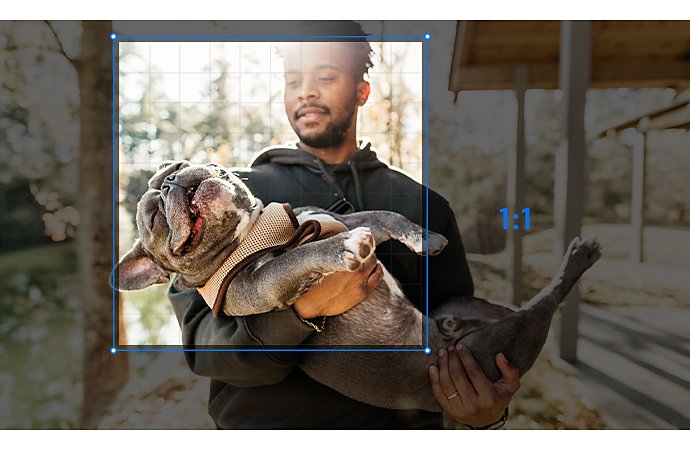The width and height of the screenshot is (690, 450).
Task: Click the right edge of the crop frame
Action: pos(427,194)
